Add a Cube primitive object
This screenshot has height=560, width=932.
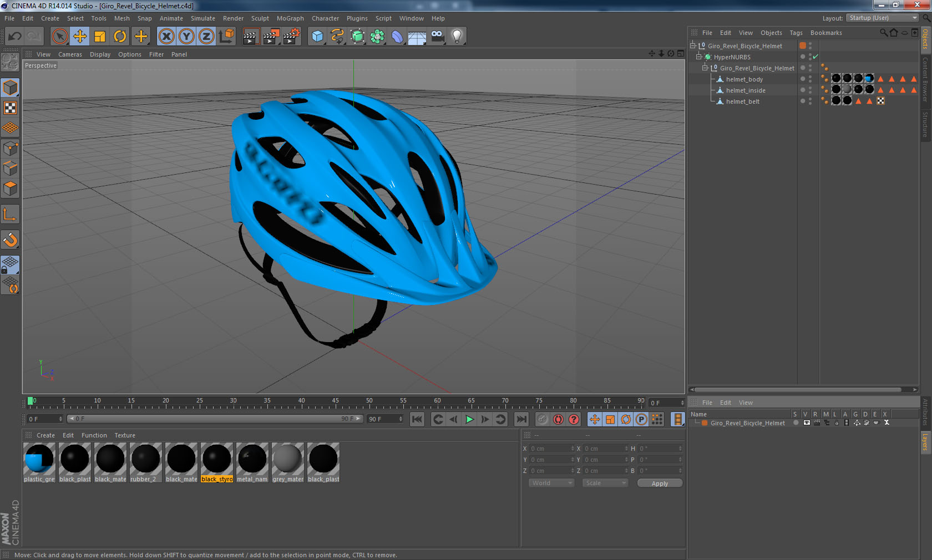(317, 37)
